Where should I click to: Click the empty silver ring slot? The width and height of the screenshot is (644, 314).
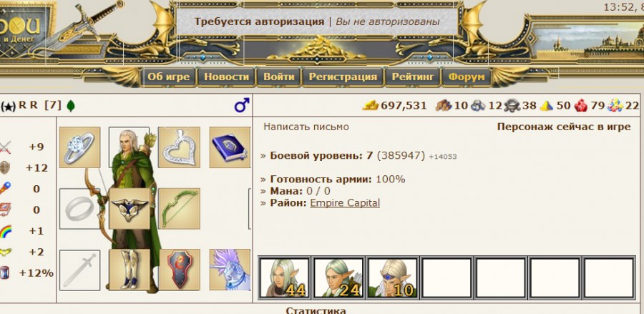79,209
